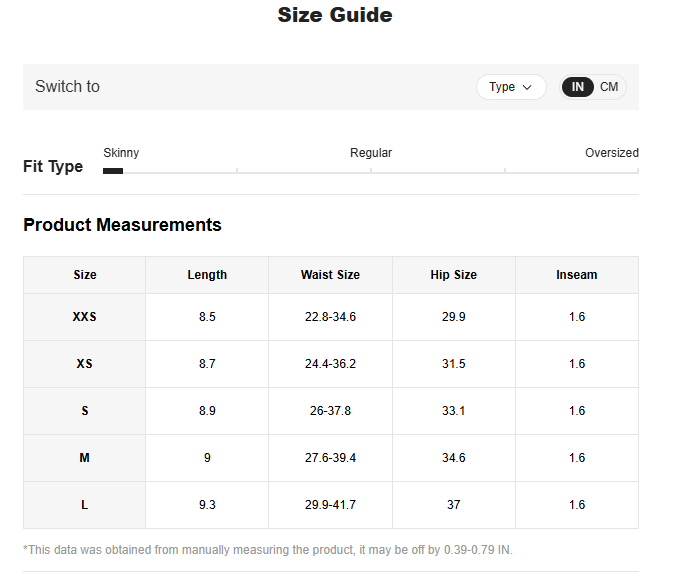Select the L size row label

pos(85,505)
